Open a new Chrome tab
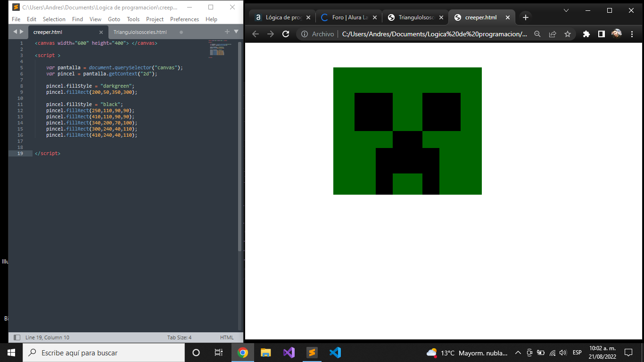Screen dimensions: 644x362 coord(526,17)
